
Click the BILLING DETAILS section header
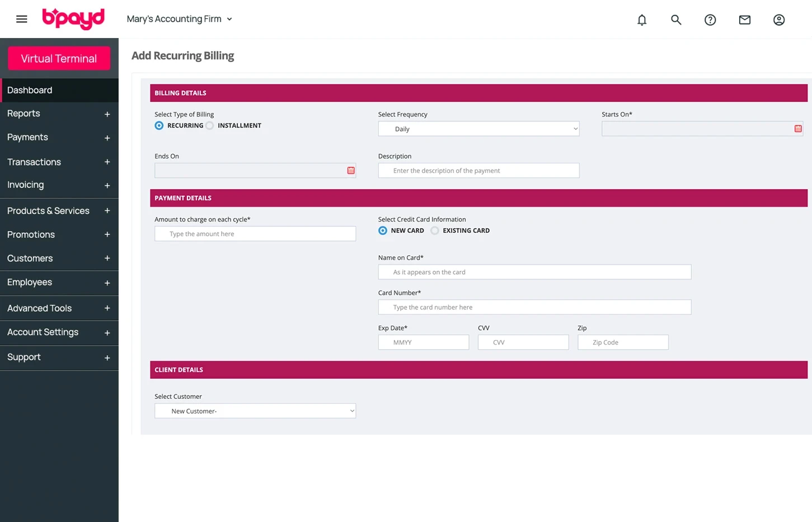(478, 93)
